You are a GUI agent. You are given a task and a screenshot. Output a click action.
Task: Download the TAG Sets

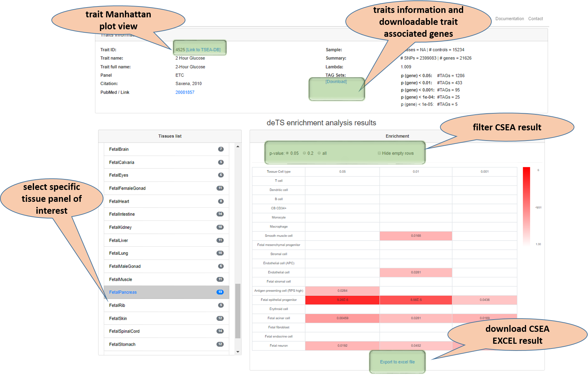point(336,82)
